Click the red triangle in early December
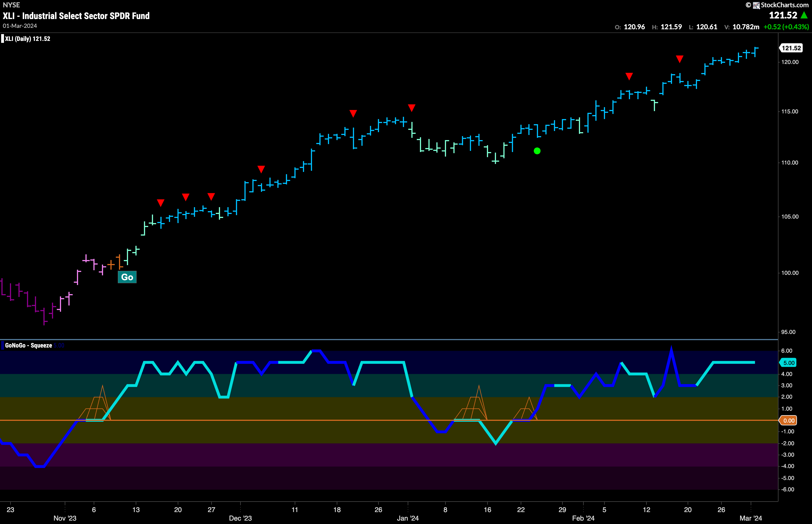The image size is (812, 524). click(x=261, y=169)
